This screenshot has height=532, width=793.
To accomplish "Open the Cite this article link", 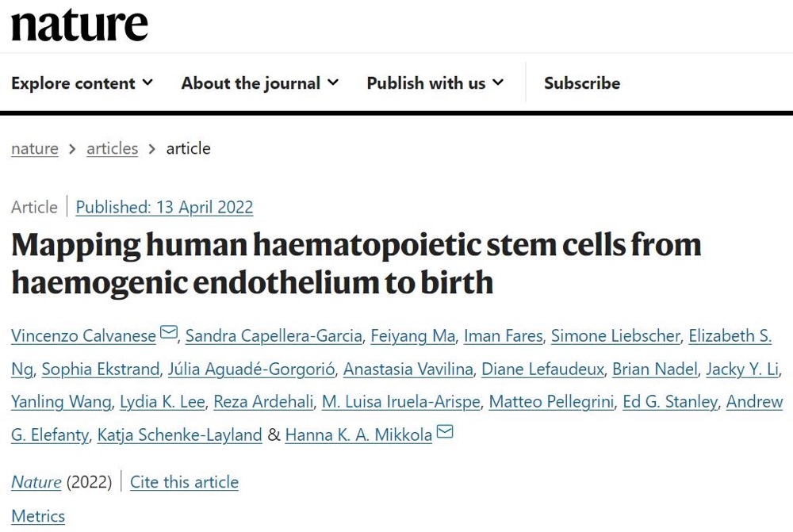I will (184, 482).
